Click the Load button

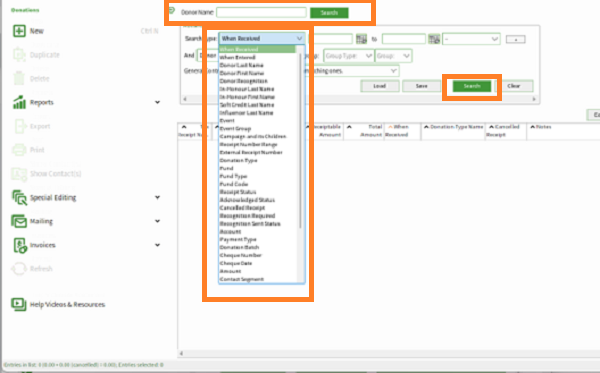click(x=380, y=86)
